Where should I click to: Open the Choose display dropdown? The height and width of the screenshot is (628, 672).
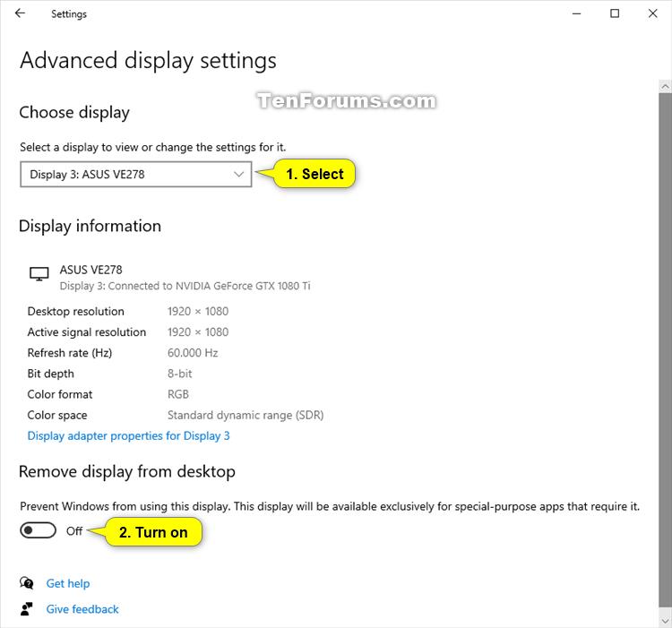click(x=136, y=175)
